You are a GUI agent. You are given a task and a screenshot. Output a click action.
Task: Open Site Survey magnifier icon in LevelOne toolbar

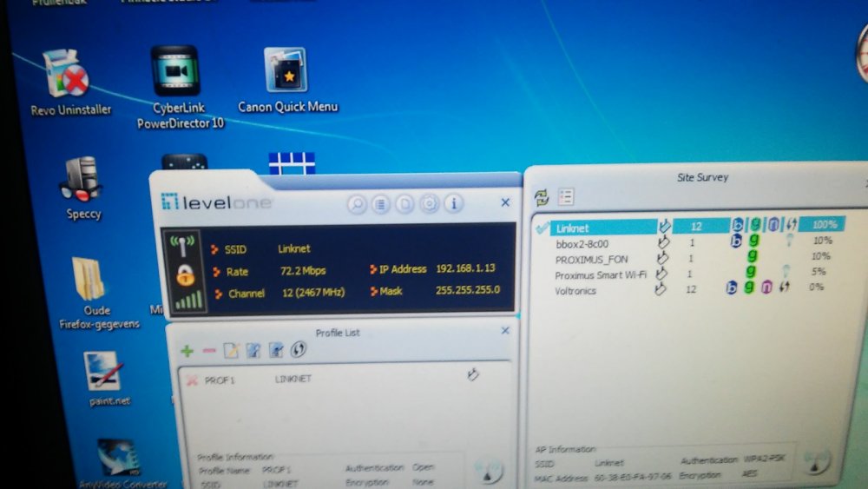pyautogui.click(x=357, y=204)
